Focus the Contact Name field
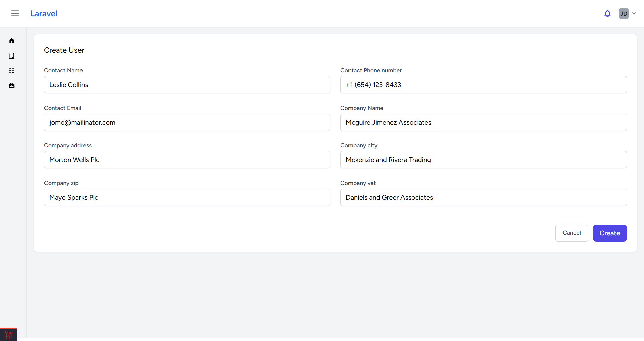 point(187,85)
